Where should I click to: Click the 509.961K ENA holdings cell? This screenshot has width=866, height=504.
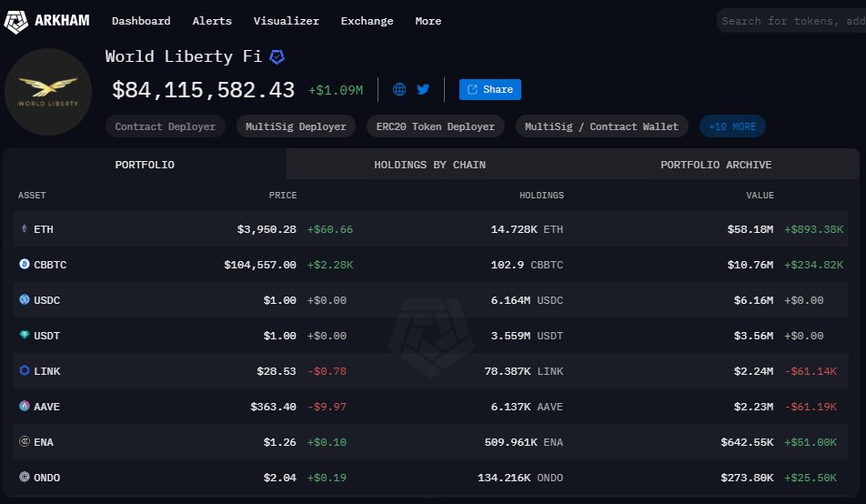coord(524,442)
